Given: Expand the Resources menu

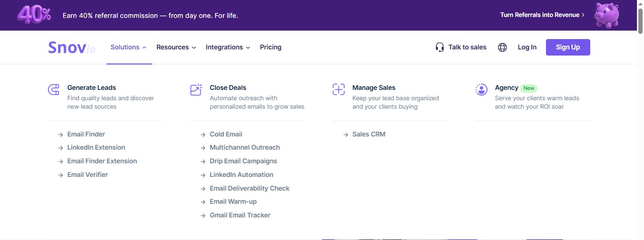Looking at the screenshot, I should 176,47.
